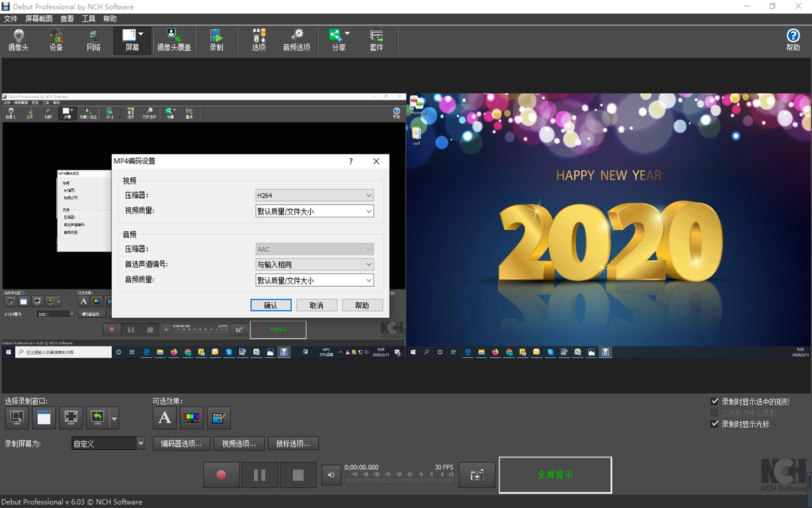Open the 屏幕截图 menu
Image resolution: width=812 pixels, height=508 pixels.
click(x=38, y=19)
